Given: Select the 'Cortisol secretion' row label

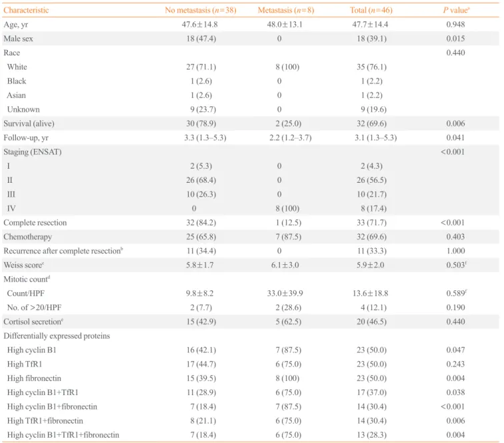Looking at the screenshot, I should pos(33,322).
